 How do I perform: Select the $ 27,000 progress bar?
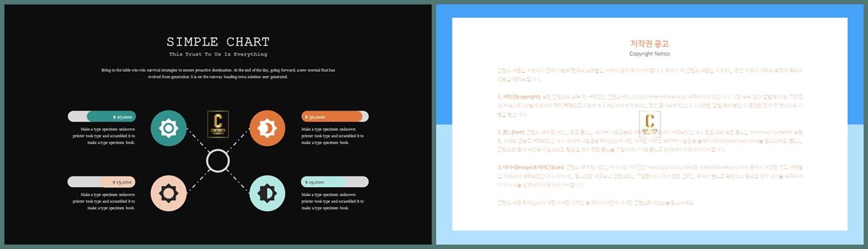click(102, 117)
